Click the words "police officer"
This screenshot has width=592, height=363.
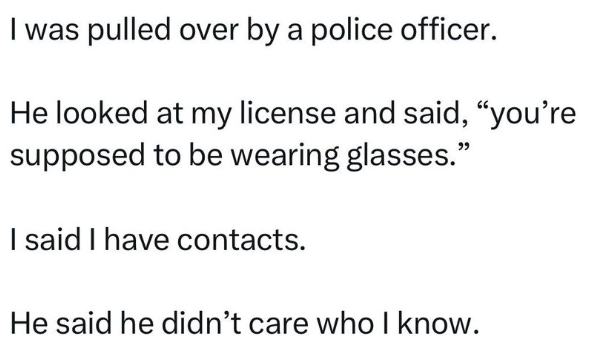[x=403, y=31]
